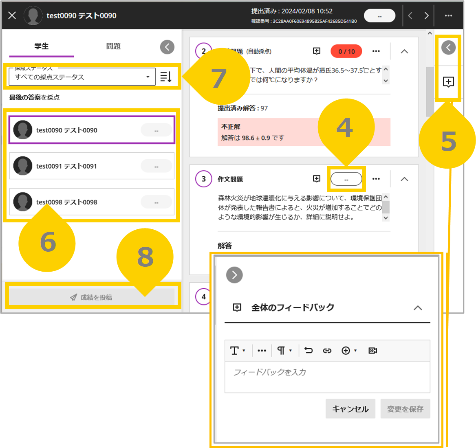Switch to the 学生 tab
This screenshot has width=476, height=448.
[42, 46]
